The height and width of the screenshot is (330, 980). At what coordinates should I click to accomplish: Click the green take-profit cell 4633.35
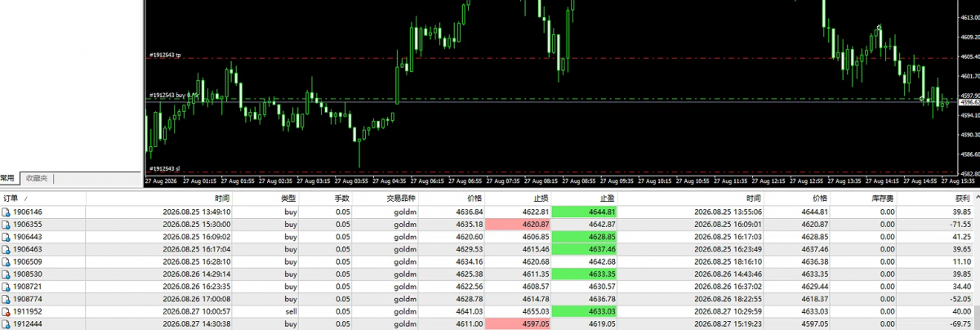click(x=585, y=274)
